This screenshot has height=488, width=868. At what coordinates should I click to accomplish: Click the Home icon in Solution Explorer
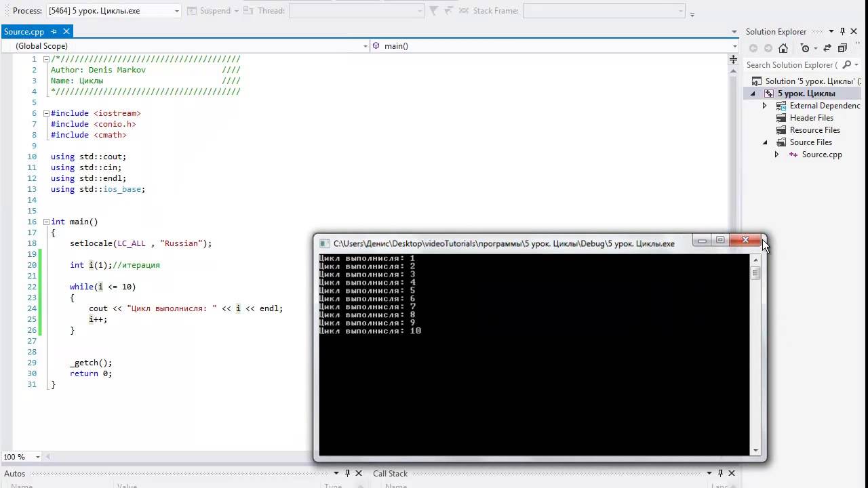[783, 48]
